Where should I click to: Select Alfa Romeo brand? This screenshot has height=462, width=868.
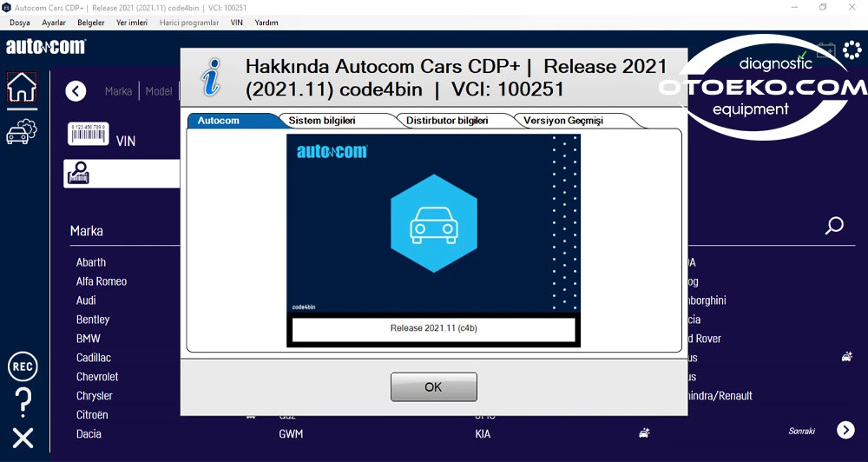coord(102,281)
